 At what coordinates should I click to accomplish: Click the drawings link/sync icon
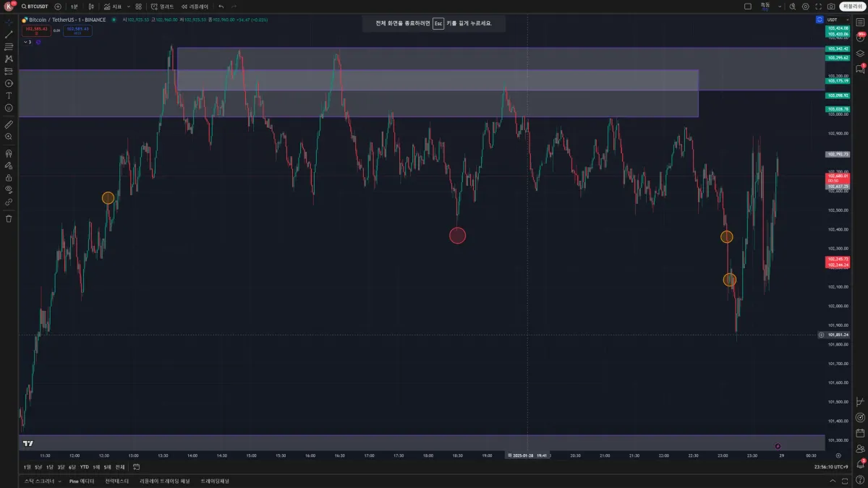click(9, 202)
